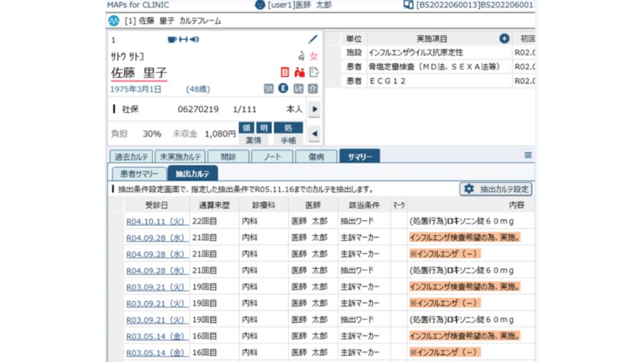The image size is (644, 362).
Task: Toggle the 処 button in patient card
Action: [288, 128]
